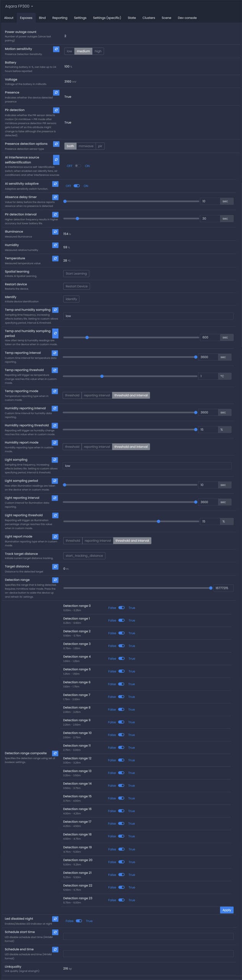
Task: Open the Light sampling dropdown
Action: tap(147, 465)
